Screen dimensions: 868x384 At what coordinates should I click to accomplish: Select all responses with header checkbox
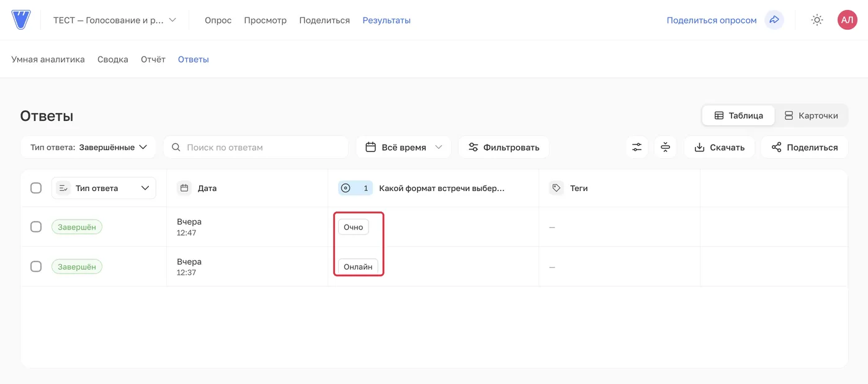[36, 188]
